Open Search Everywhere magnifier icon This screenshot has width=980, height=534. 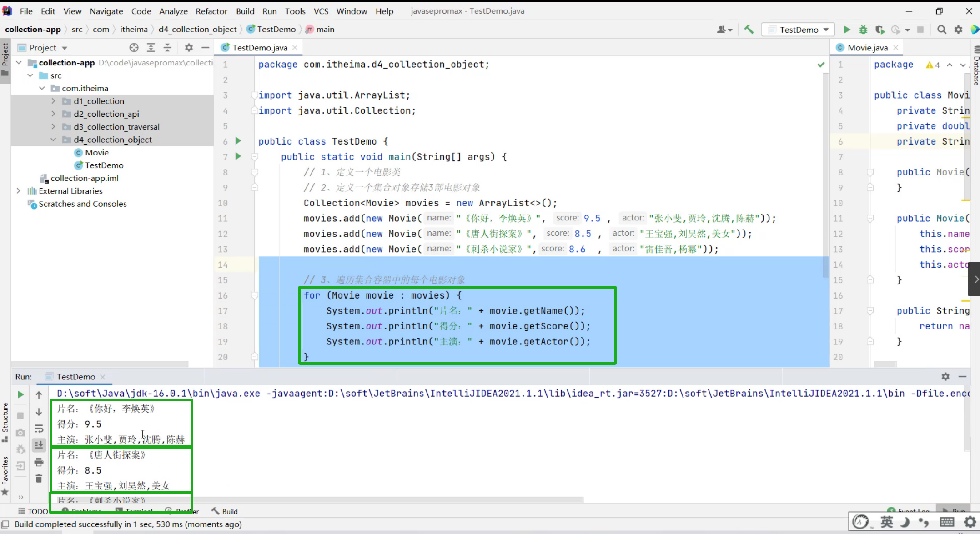tap(942, 30)
